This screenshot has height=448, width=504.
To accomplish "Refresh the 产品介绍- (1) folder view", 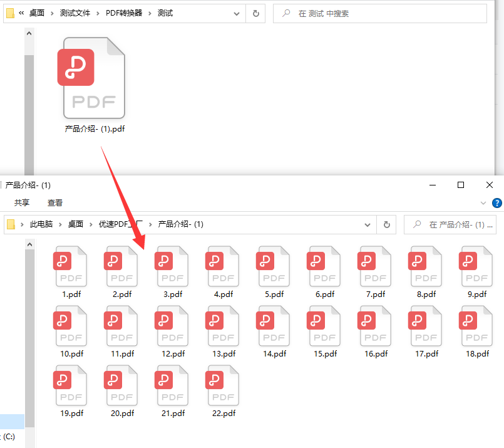I will click(x=387, y=224).
